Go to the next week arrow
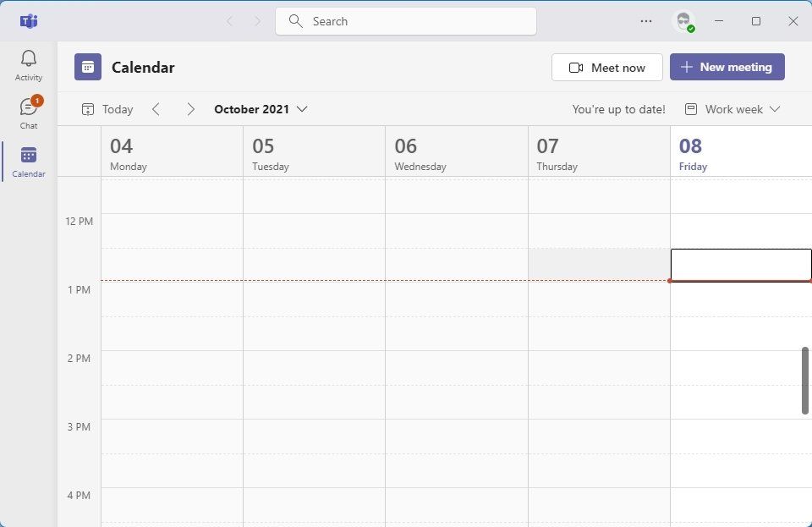812x527 pixels. 191,109
